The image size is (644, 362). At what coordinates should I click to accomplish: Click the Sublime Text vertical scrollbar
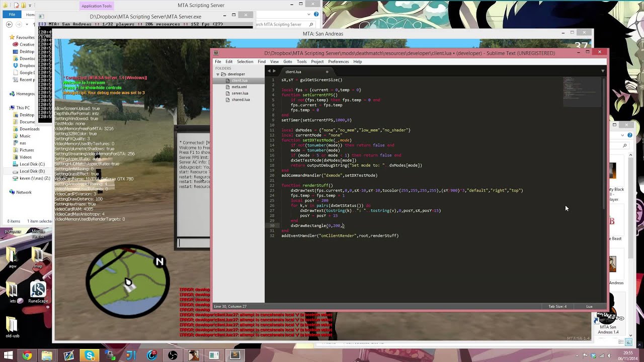click(x=604, y=143)
